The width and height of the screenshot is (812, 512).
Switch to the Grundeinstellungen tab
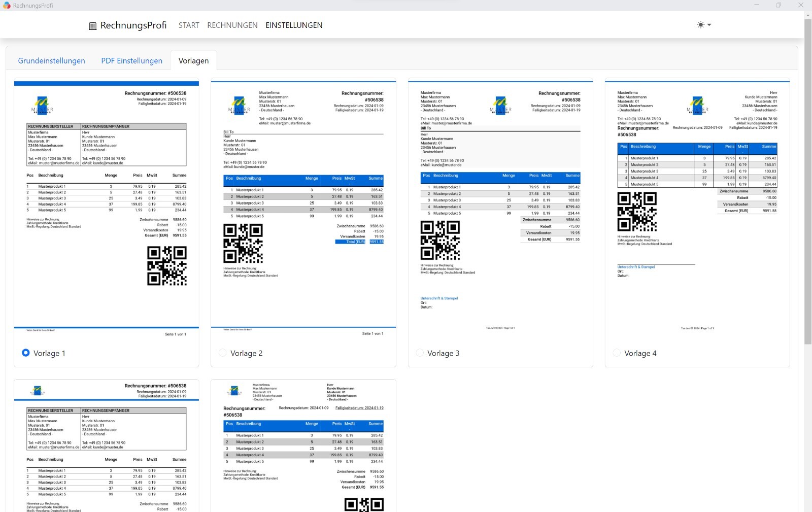point(52,61)
